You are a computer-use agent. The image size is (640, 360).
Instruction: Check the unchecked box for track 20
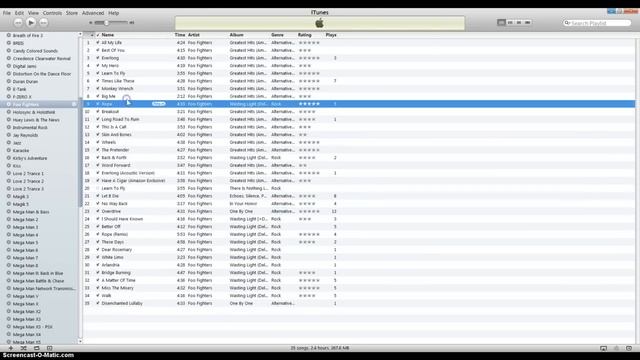98,188
